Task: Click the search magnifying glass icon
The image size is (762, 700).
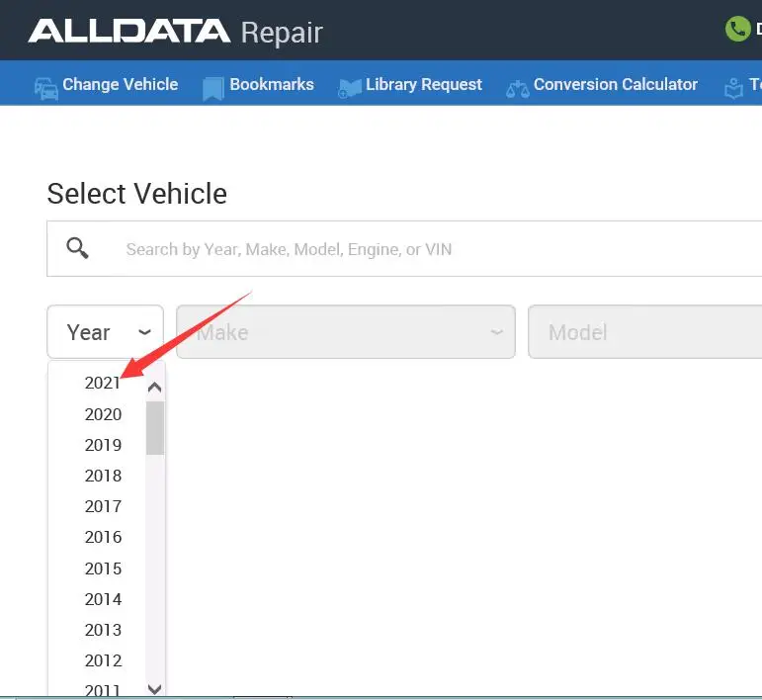Action: coord(78,248)
